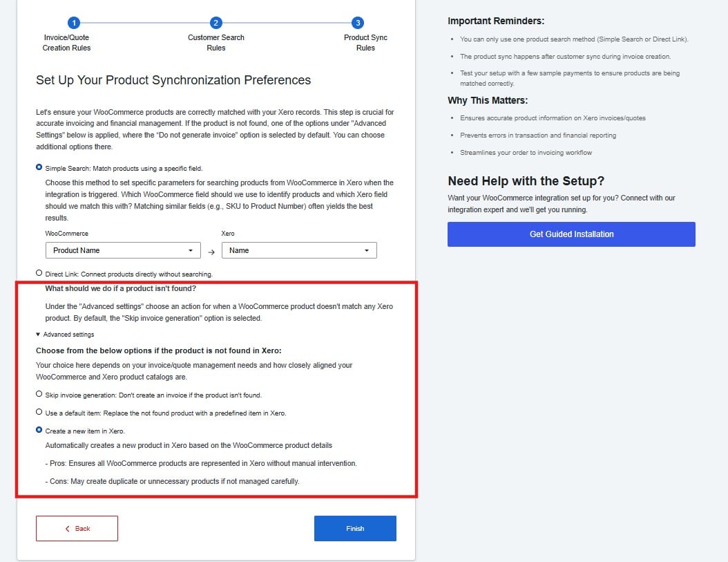The height and width of the screenshot is (562, 728).
Task: Click the Back button
Action: coord(77,529)
